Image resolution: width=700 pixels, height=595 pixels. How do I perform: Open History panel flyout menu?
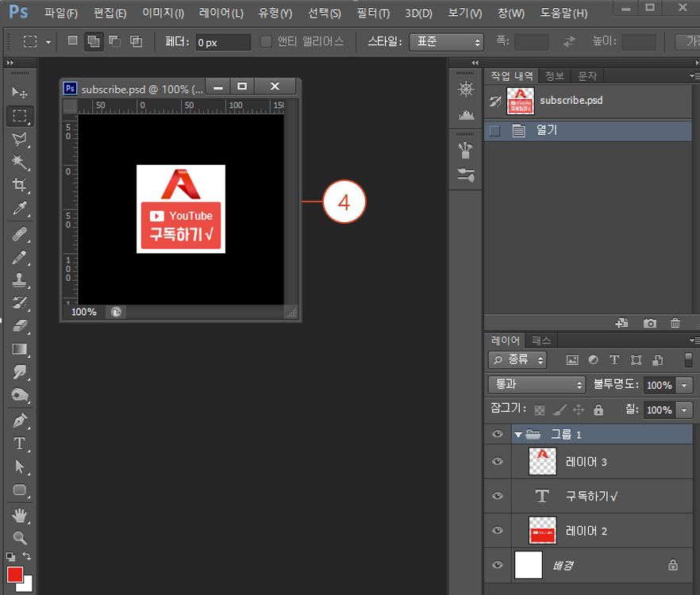tap(694, 76)
